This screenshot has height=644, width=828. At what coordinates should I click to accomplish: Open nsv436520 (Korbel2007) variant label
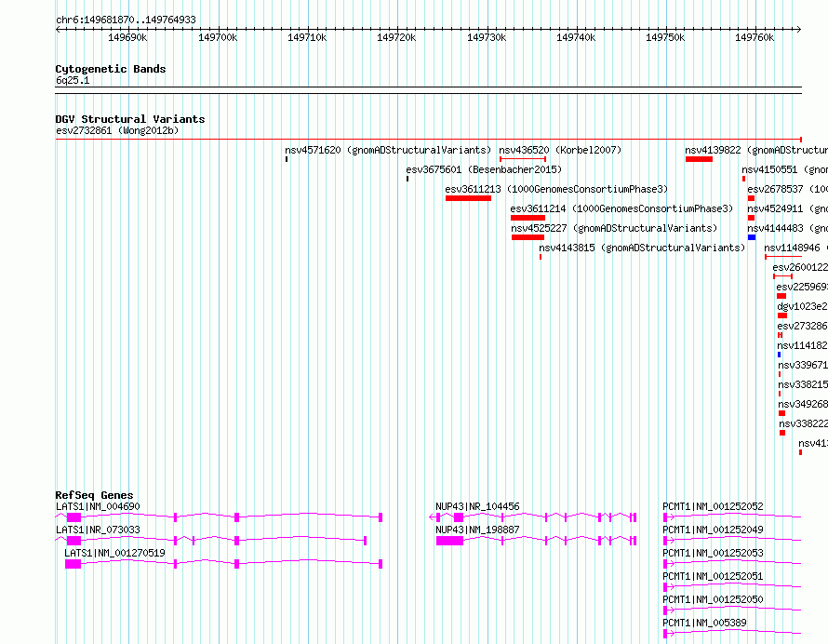(x=560, y=150)
